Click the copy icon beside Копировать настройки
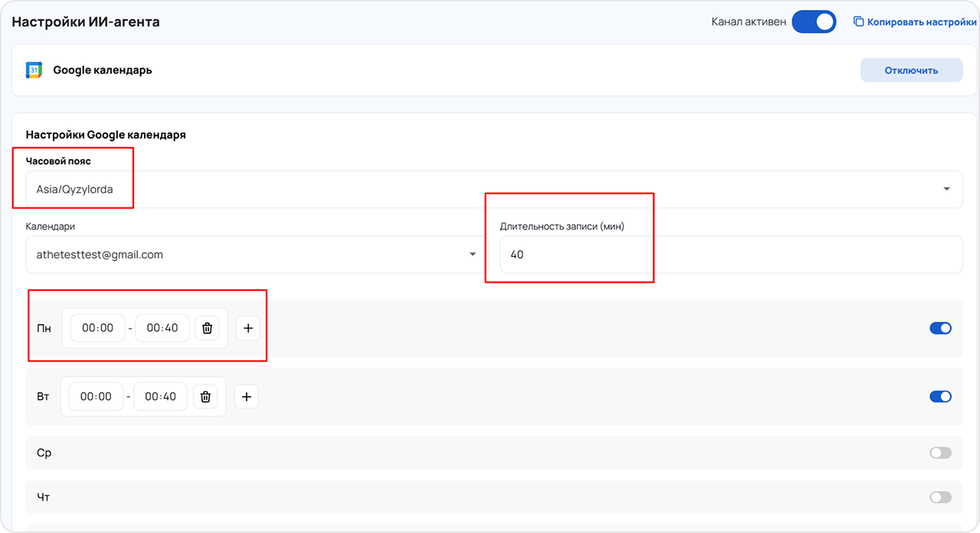980x533 pixels. click(858, 22)
